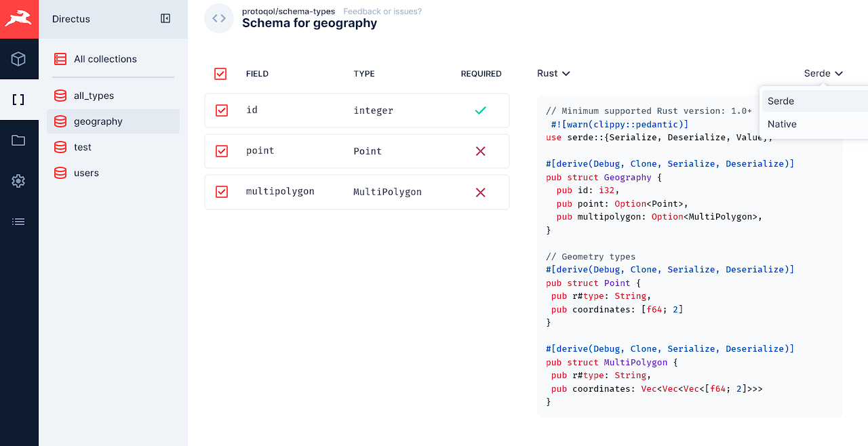Open Settings gear module
The height and width of the screenshot is (446, 868).
pos(18,181)
